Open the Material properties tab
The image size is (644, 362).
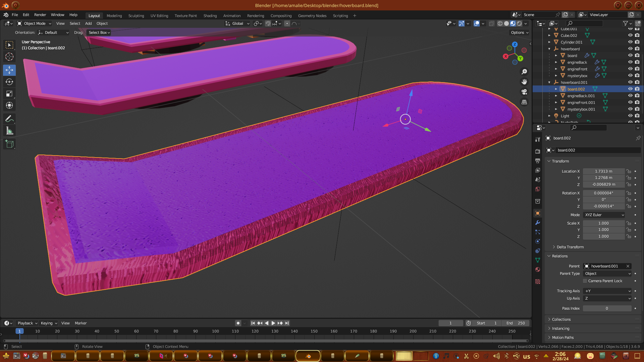[538, 269]
